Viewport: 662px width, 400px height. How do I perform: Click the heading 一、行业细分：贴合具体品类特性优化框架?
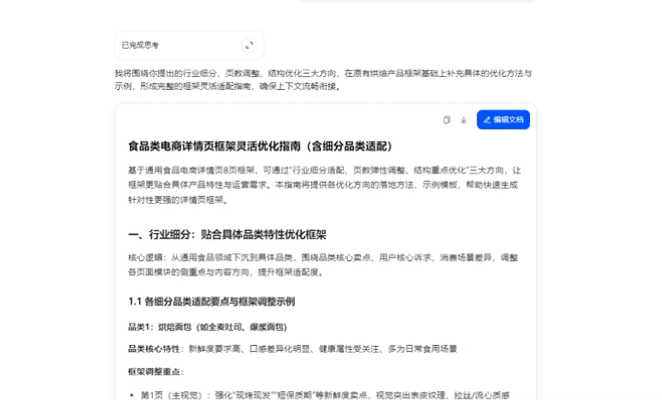(227, 234)
